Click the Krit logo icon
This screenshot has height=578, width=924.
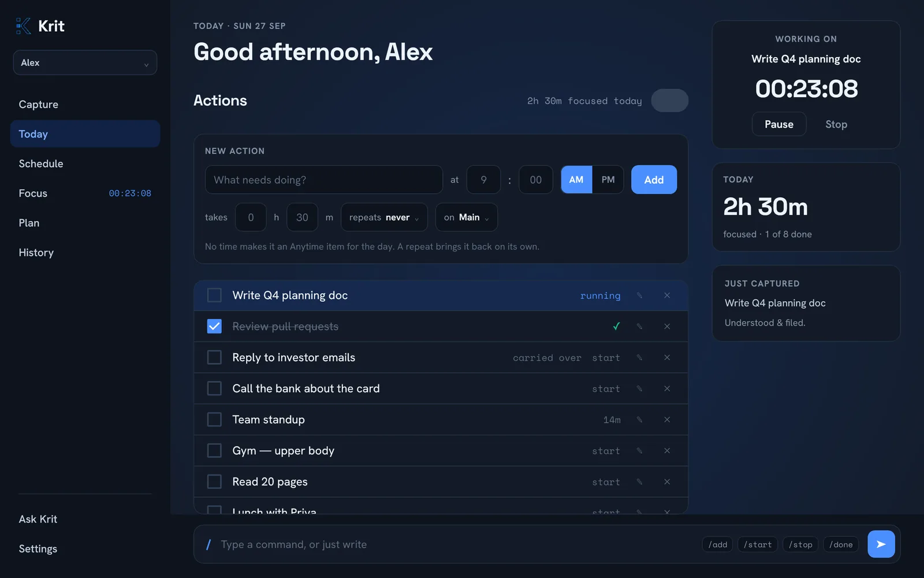23,26
